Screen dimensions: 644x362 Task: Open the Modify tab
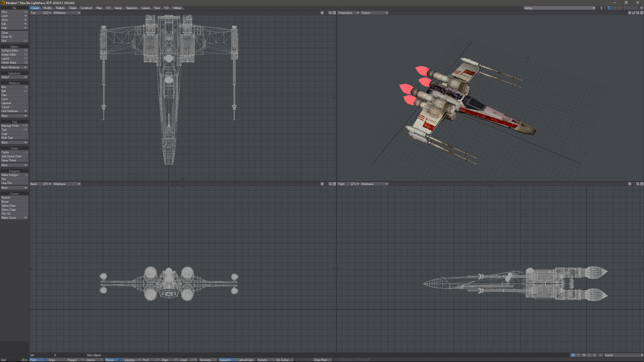47,8
